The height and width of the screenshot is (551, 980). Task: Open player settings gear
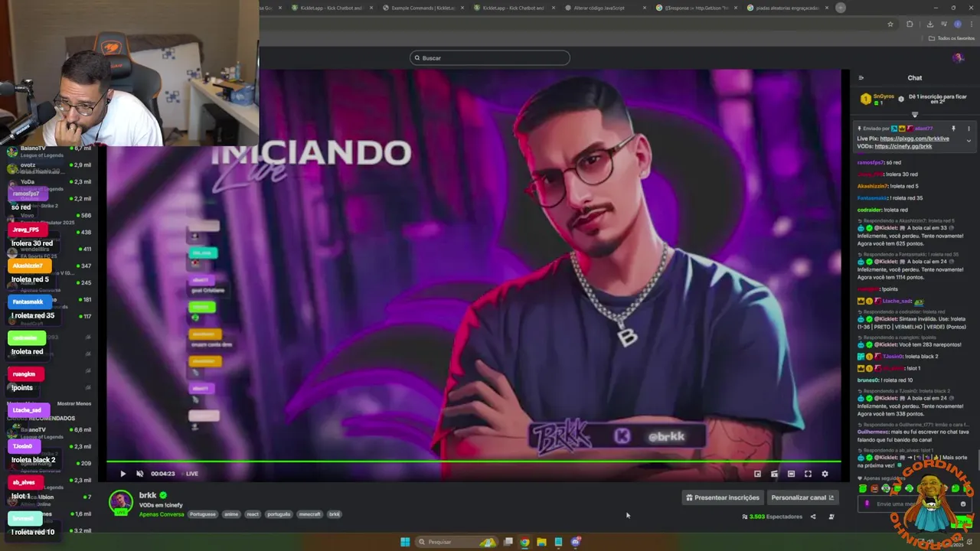click(825, 474)
